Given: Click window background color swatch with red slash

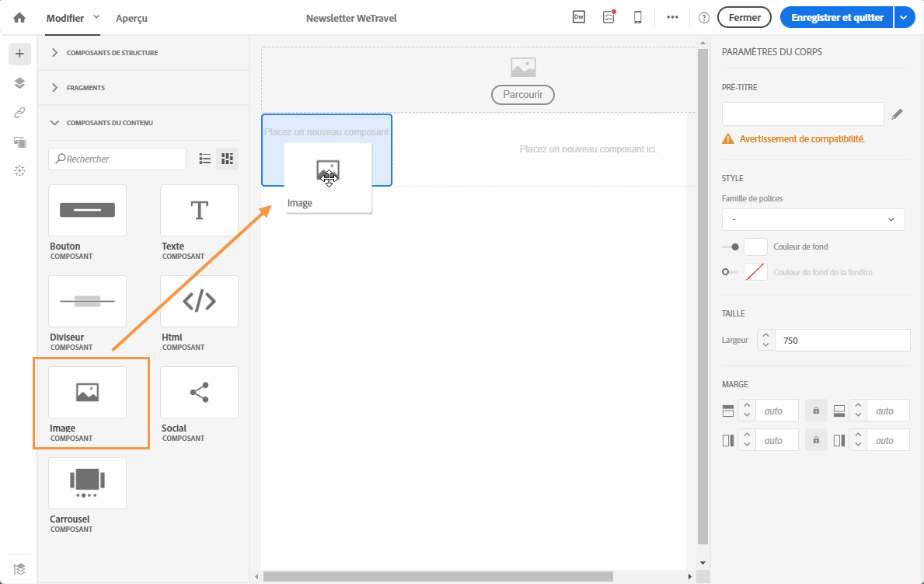Looking at the screenshot, I should point(755,272).
